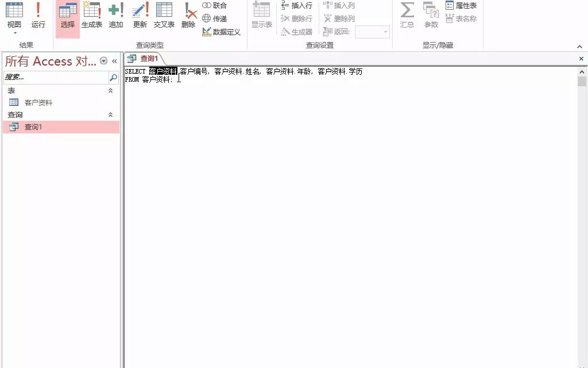
Task: Click 删除列 delete columns
Action: point(339,18)
